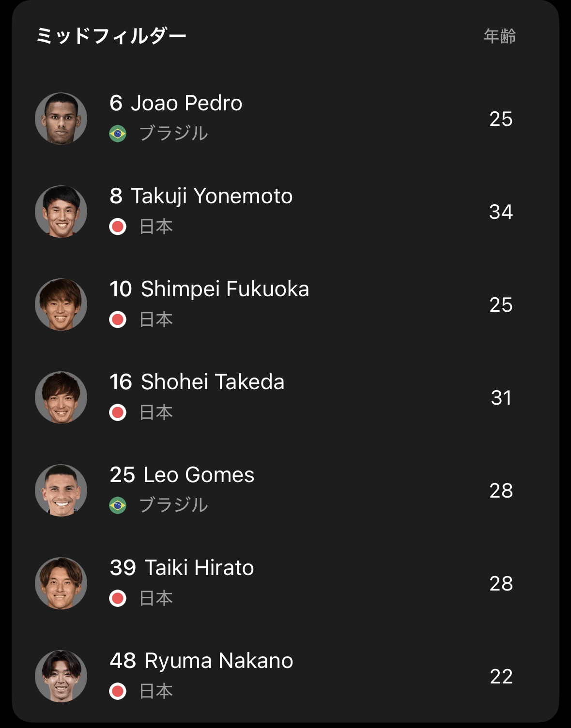This screenshot has width=571, height=728.
Task: Tap age 34 in Yonemoto's row
Action: tap(501, 212)
